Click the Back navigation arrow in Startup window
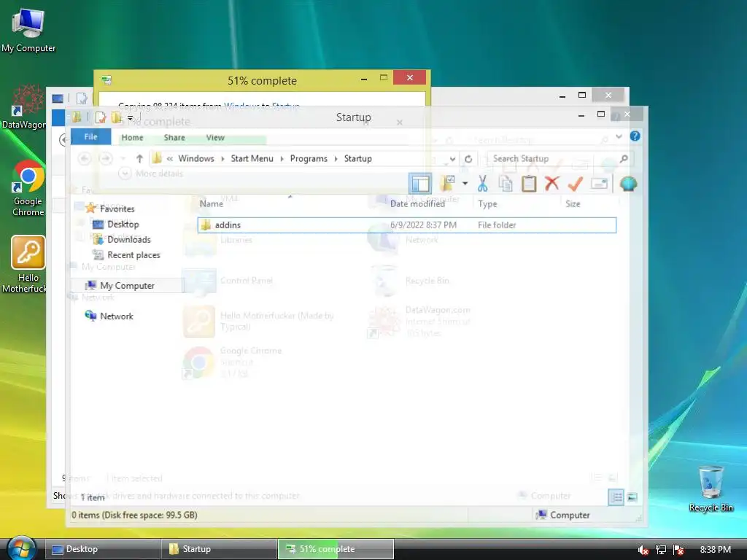The width and height of the screenshot is (747, 560). point(85,158)
